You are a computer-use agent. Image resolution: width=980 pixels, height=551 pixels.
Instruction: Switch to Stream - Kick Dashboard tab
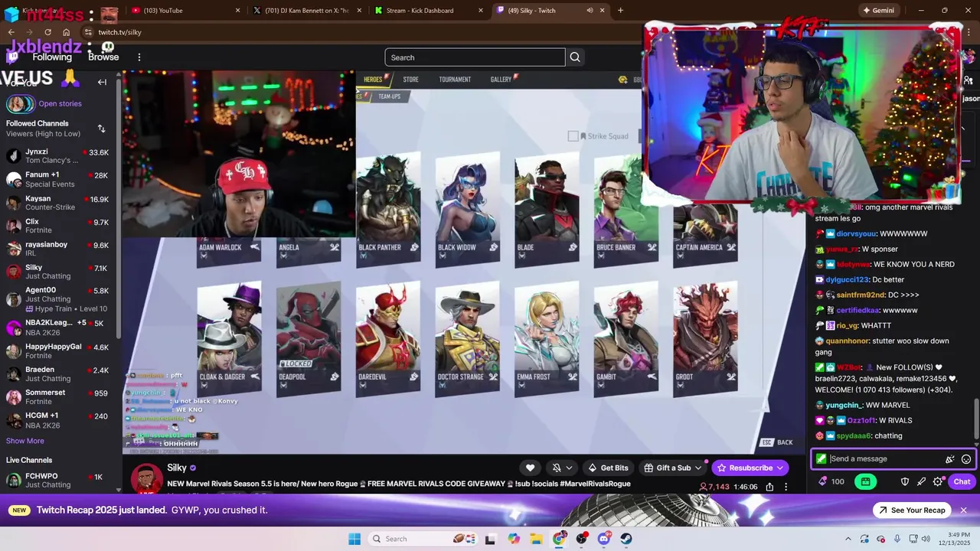429,11
